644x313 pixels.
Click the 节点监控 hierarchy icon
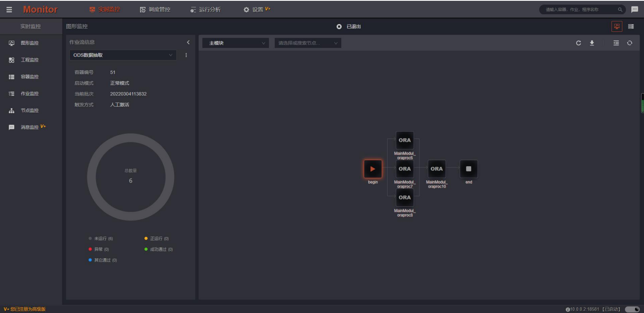pyautogui.click(x=11, y=111)
